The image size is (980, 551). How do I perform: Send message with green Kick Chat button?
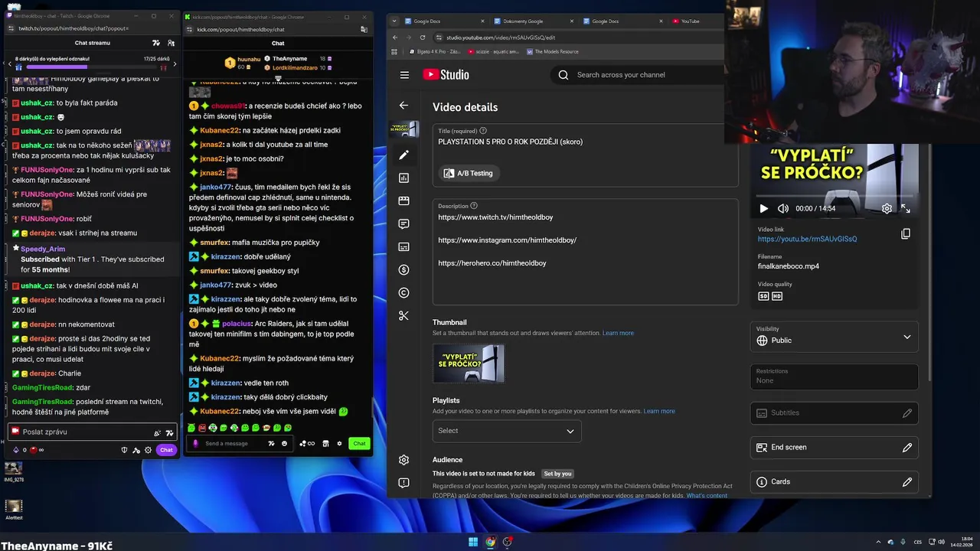(359, 443)
